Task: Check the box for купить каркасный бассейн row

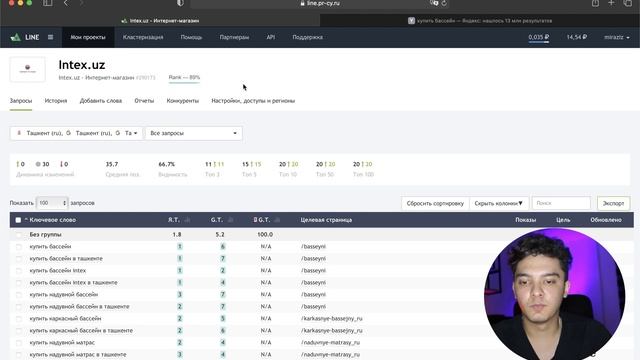Action: click(19, 319)
